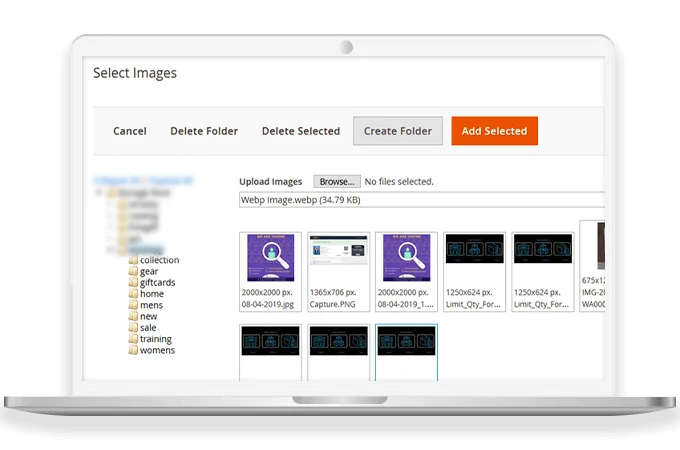Click the 'No files selected.' text
The width and height of the screenshot is (680, 450).
tap(399, 182)
